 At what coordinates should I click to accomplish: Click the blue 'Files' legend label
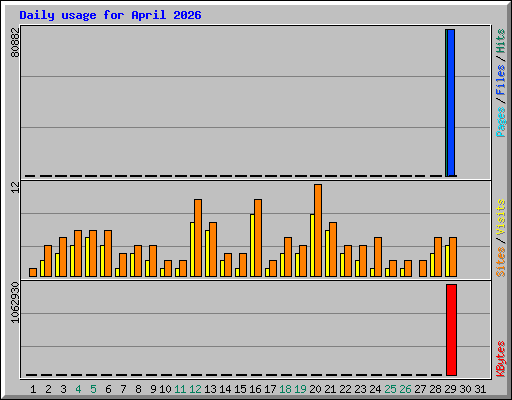click(500, 80)
